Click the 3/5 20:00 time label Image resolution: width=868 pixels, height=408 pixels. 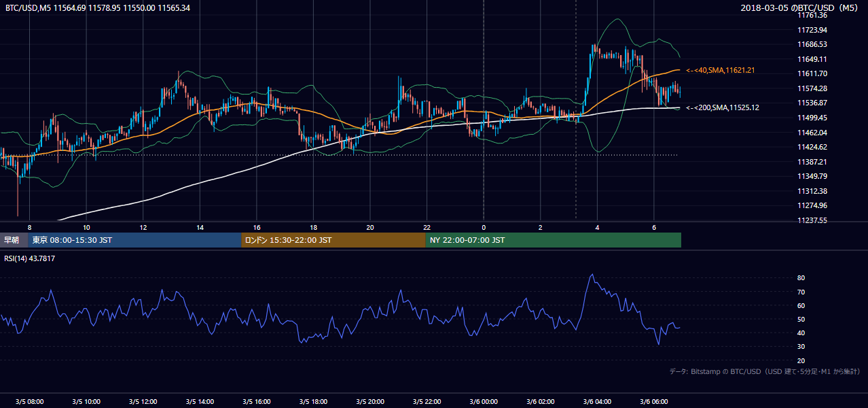369,402
